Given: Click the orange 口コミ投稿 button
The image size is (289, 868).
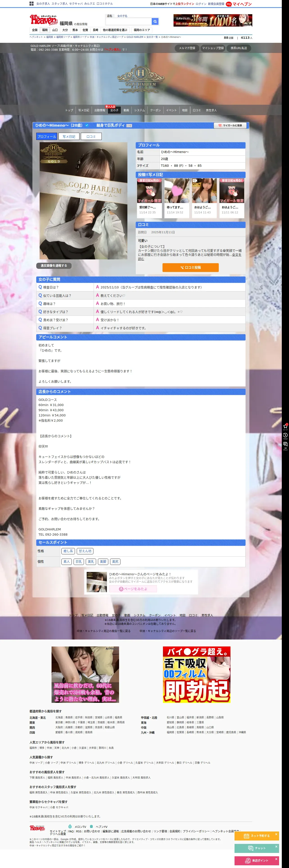Looking at the screenshot, I should [190, 267].
